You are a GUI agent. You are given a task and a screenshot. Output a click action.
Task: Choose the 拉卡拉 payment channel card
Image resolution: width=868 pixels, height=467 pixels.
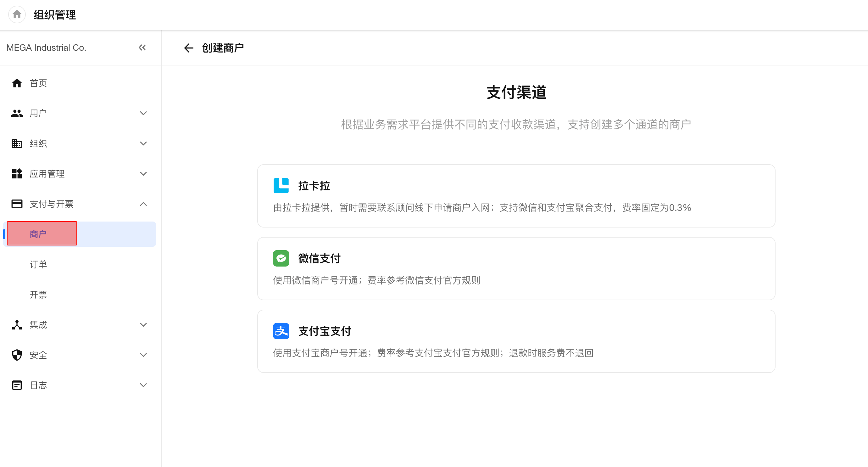[516, 196]
